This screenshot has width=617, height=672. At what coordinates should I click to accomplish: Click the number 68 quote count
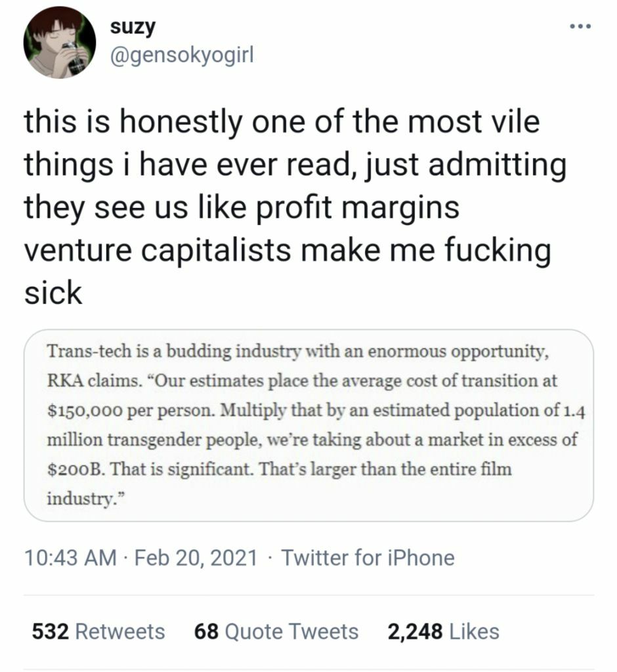206,632
